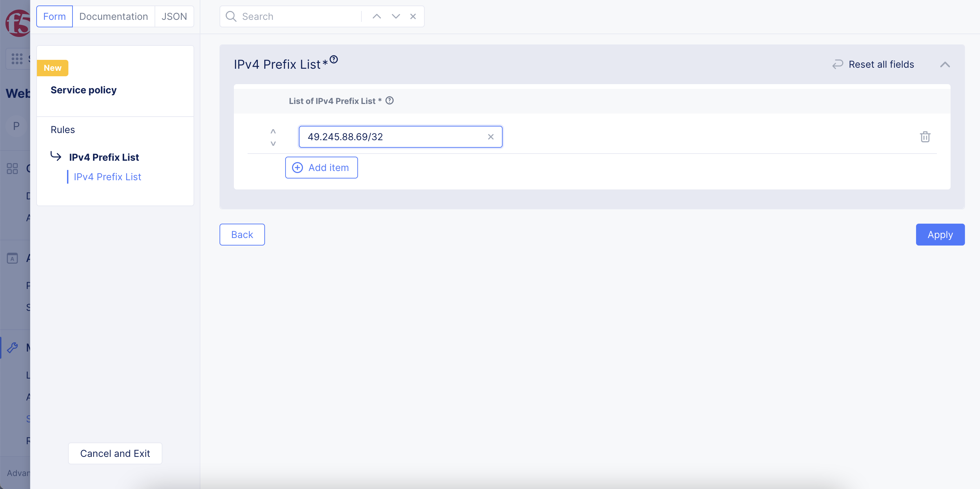Clear the 49.245.88.69/32 field via its X icon
This screenshot has height=489, width=980.
click(x=490, y=137)
